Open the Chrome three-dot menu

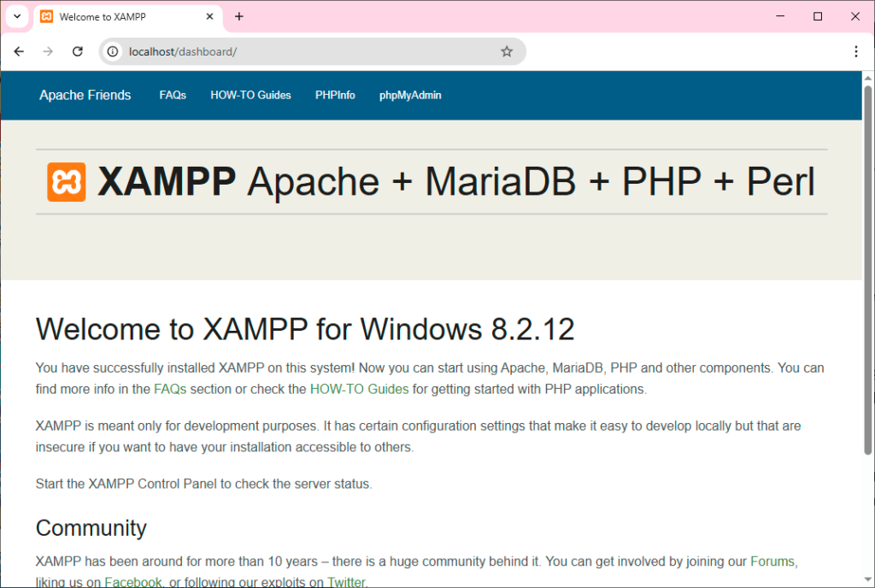coord(856,51)
